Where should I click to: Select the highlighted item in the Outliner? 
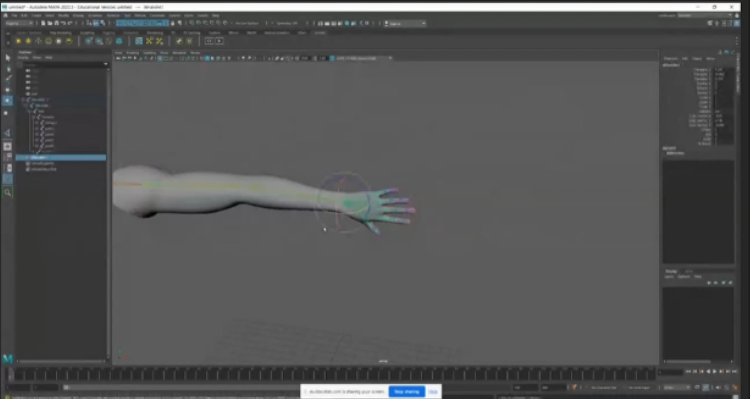point(61,157)
